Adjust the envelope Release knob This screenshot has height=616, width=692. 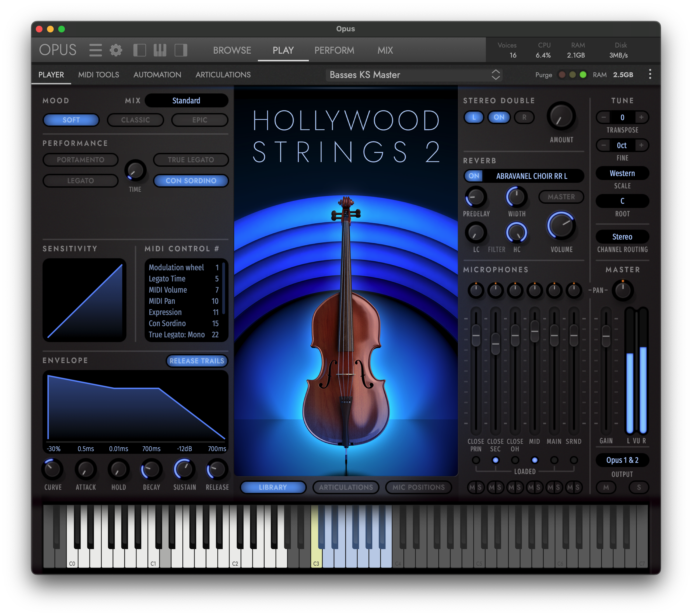click(217, 470)
